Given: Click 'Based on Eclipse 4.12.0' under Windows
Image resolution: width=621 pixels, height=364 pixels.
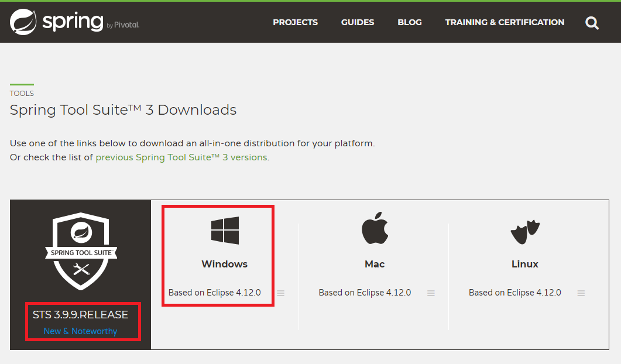Looking at the screenshot, I should click(x=215, y=293).
